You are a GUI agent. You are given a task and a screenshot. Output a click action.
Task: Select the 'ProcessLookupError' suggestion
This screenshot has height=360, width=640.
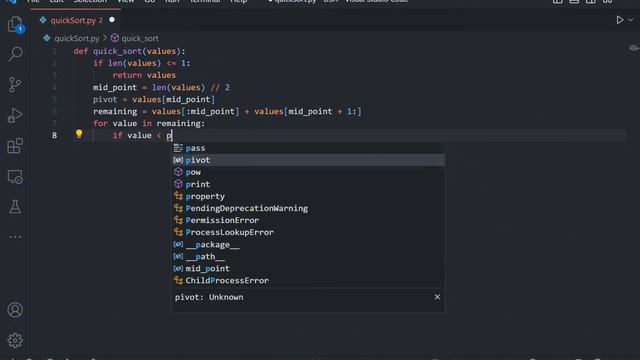pos(308,232)
